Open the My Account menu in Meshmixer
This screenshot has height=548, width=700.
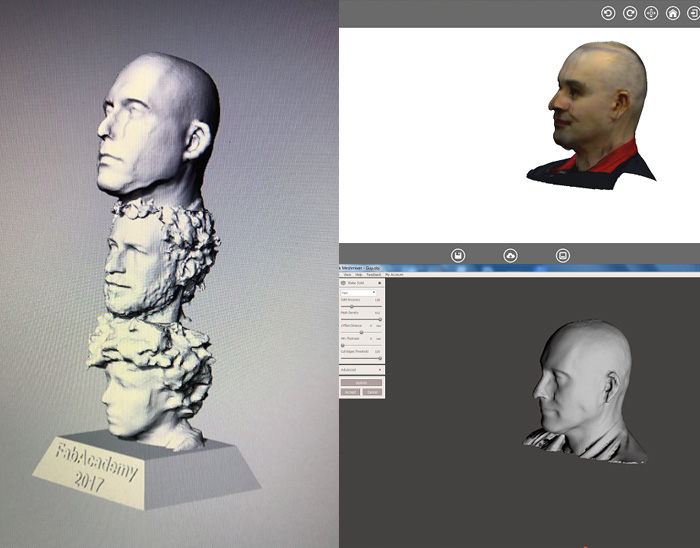(394, 274)
